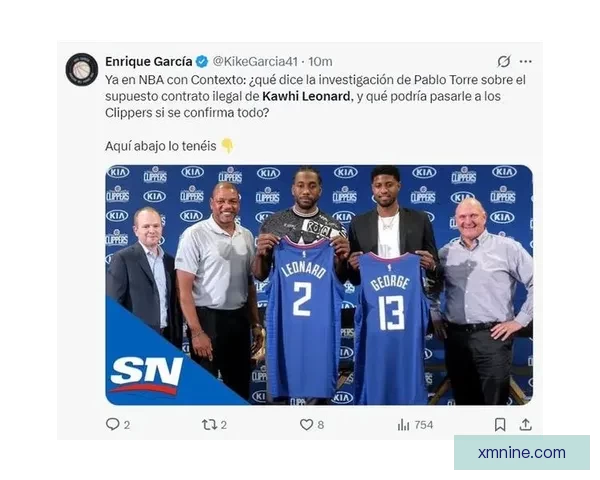The width and height of the screenshot is (600, 480).
Task: Click the Enrique García display name
Action: pyautogui.click(x=148, y=61)
